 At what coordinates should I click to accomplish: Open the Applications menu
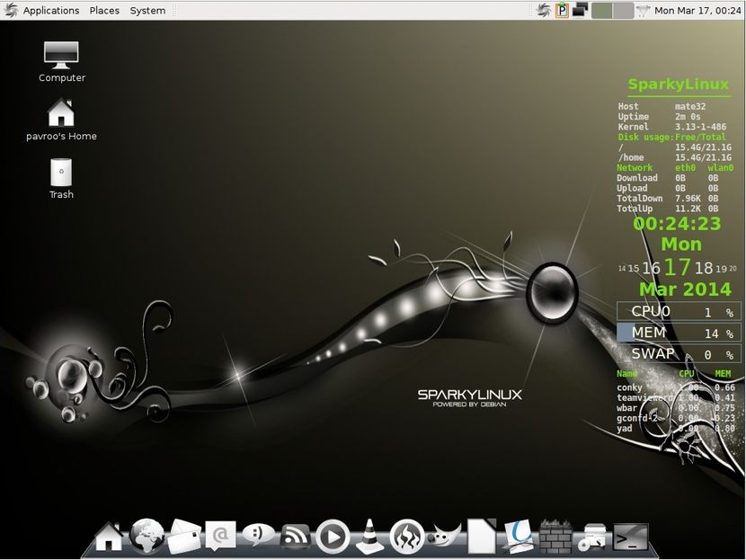click(50, 11)
